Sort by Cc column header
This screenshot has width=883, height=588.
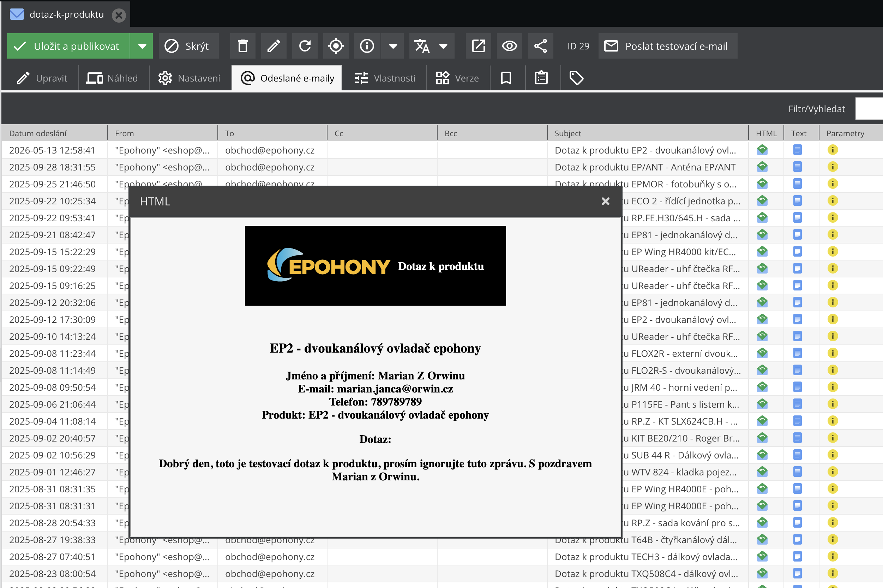click(382, 133)
